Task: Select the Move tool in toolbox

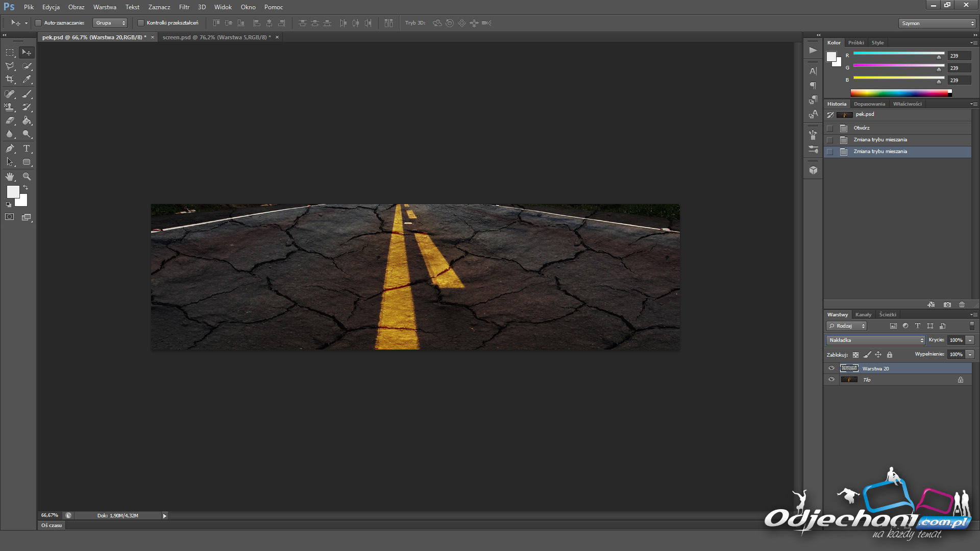Action: pyautogui.click(x=27, y=53)
